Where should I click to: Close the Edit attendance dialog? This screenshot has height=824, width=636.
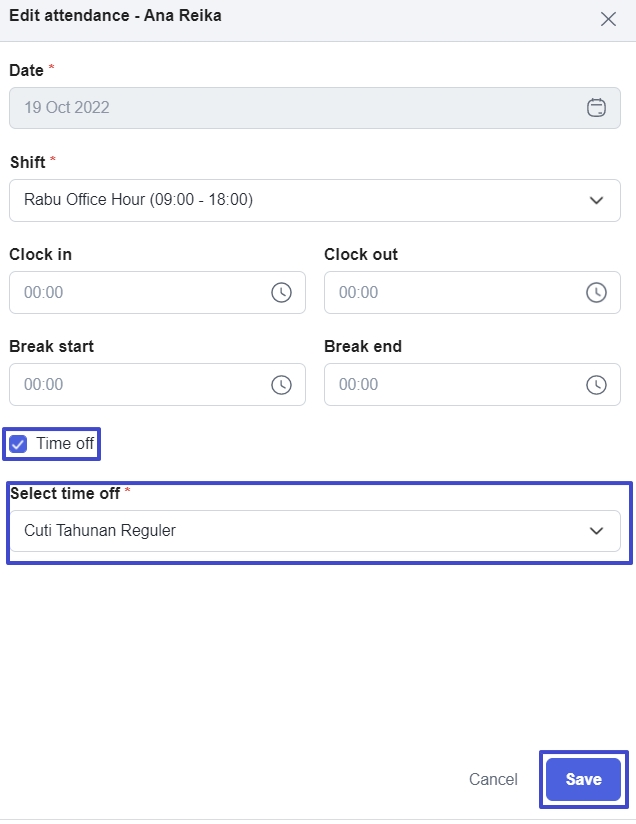(x=608, y=19)
